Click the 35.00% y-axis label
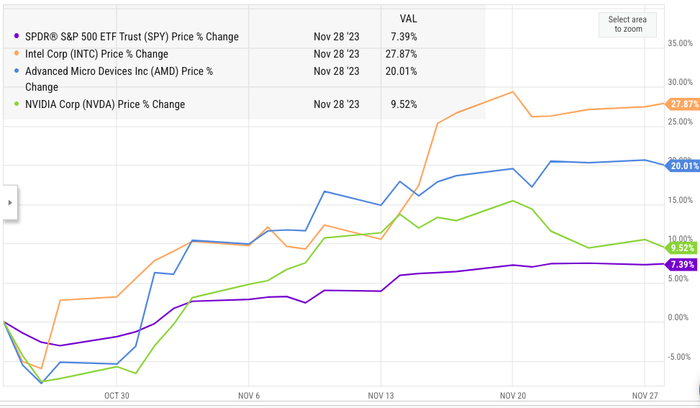The image size is (700, 408). (678, 43)
